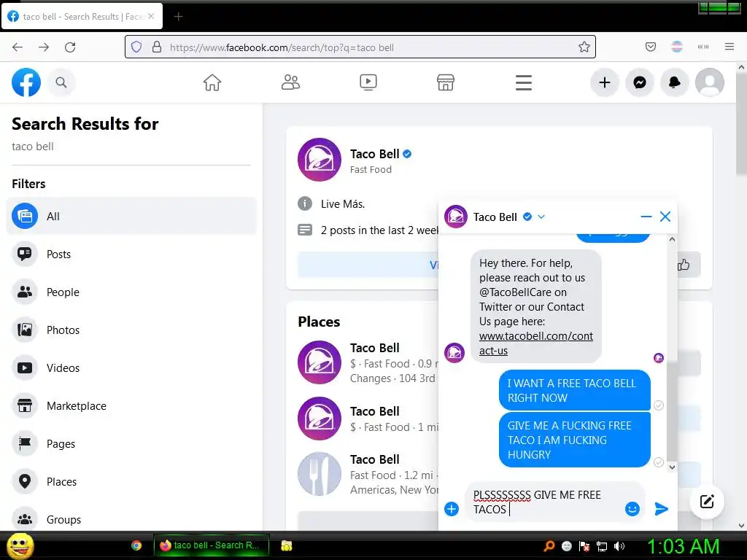Click the page vertical scrollbar
This screenshot has height=560, width=747.
click(741, 125)
